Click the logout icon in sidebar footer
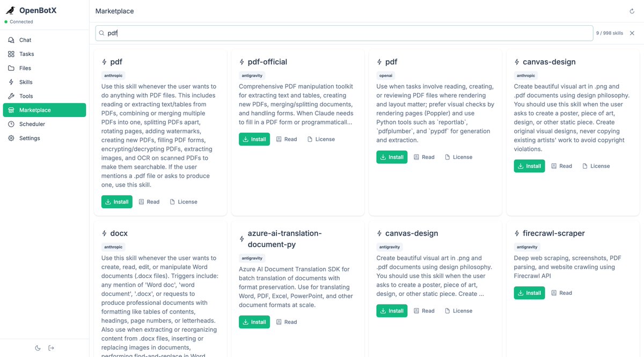This screenshot has width=644, height=357. click(x=52, y=348)
